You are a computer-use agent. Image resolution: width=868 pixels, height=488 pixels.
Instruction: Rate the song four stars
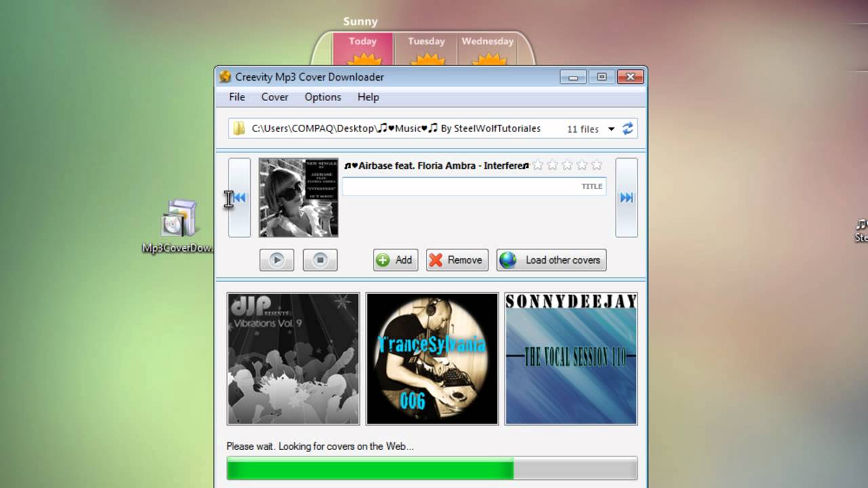point(582,165)
